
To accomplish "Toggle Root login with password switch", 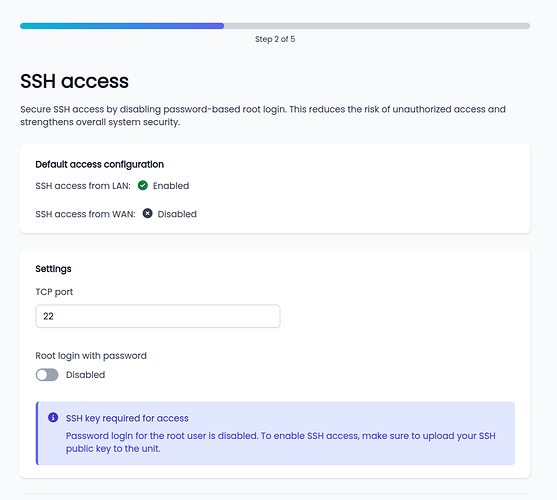I will click(x=47, y=375).
